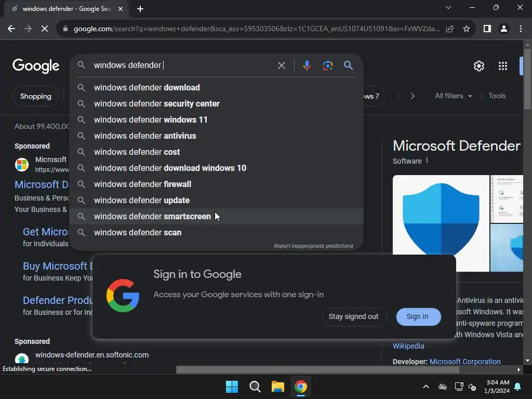Expand the All filters dropdown
Screen dimensions: 532x399
pyautogui.click(x=453, y=96)
